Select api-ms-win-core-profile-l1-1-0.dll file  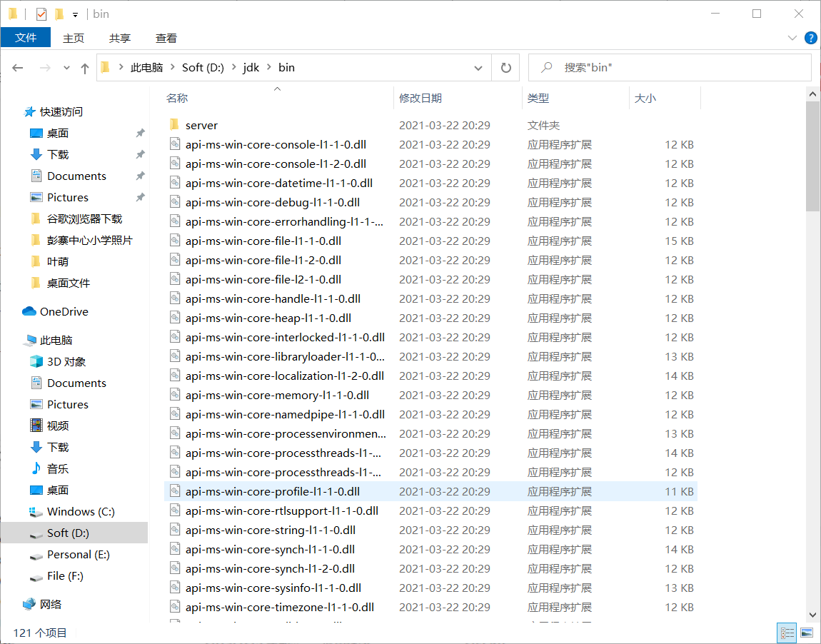click(x=272, y=491)
